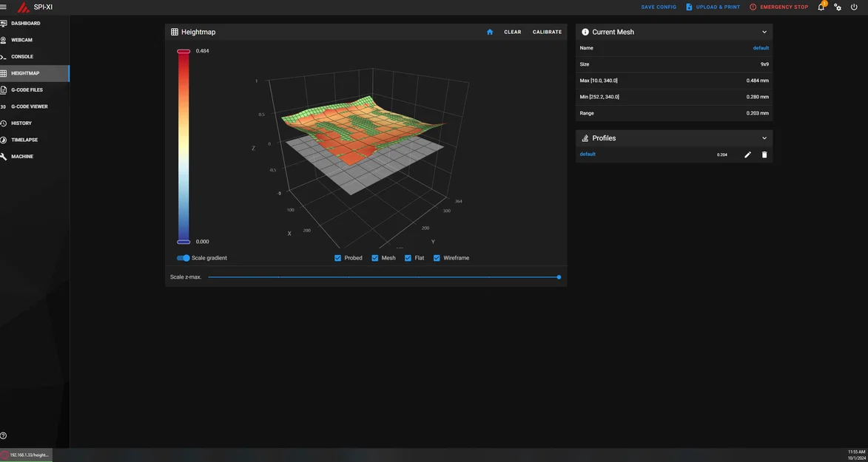Open interface settings gears icon
Viewport: 868px width, 462px height.
838,7
